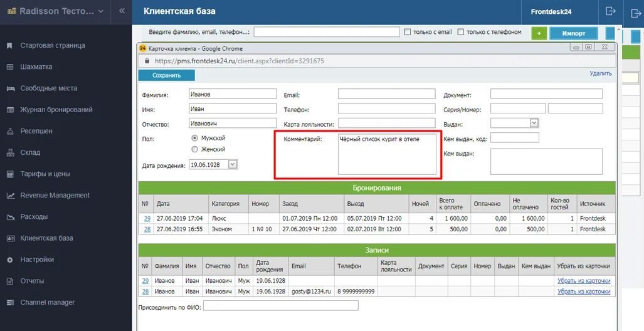
Task: Click the Сохранить button
Action: point(166,76)
